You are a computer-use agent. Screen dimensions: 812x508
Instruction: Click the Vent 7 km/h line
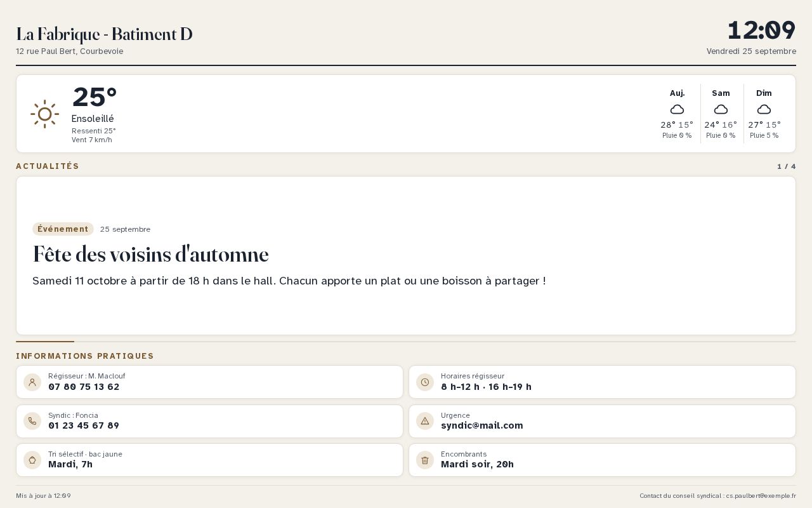pyautogui.click(x=92, y=140)
